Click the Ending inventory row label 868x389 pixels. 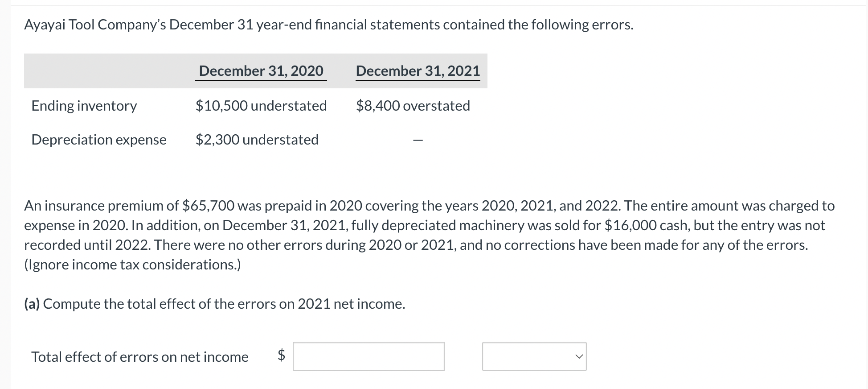[84, 106]
